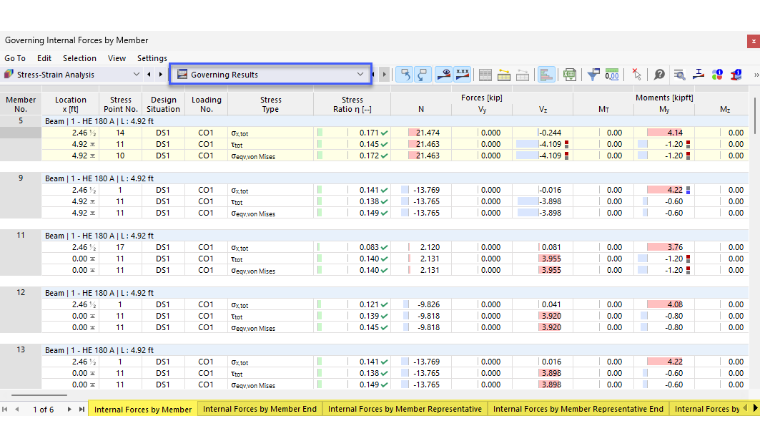This screenshot has height=447, width=760.
Task: Click the beam section stress icon
Action: point(698,75)
